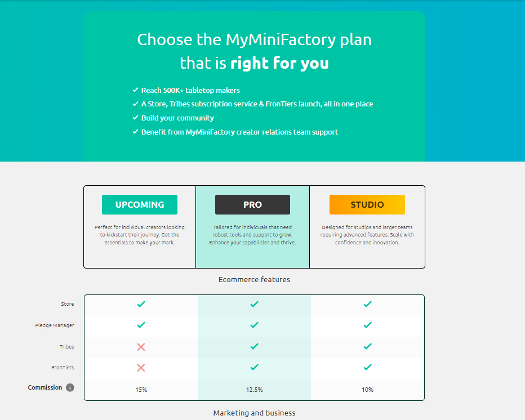This screenshot has width=525, height=420.
Task: Click the Marketing and business section heading
Action: click(255, 413)
